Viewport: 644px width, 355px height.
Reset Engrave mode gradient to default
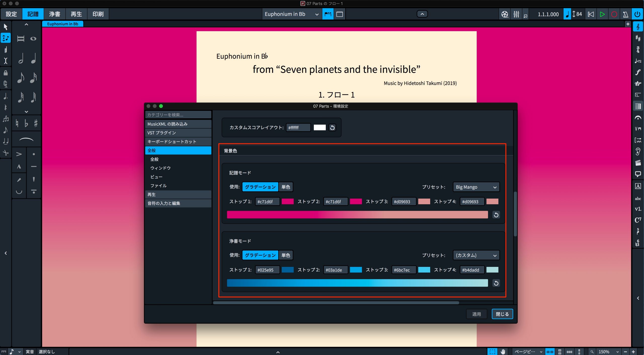(496, 283)
